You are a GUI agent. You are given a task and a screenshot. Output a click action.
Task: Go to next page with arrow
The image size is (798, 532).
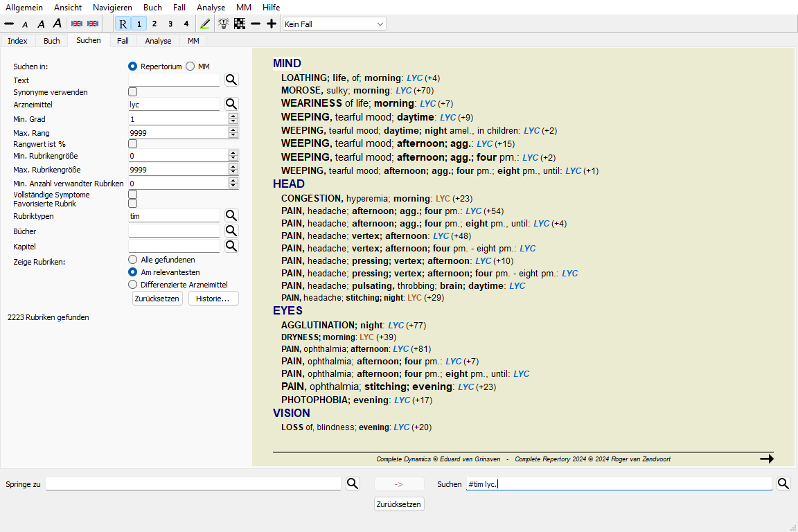[766, 459]
